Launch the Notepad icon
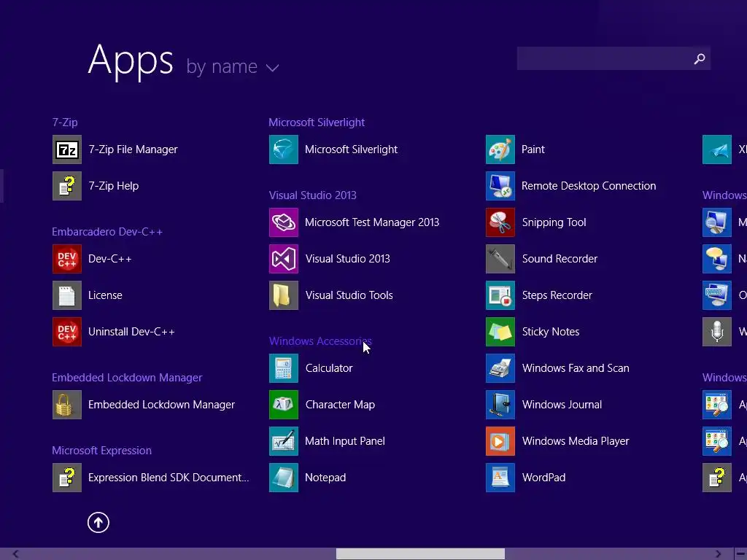The image size is (747, 560). [x=284, y=478]
